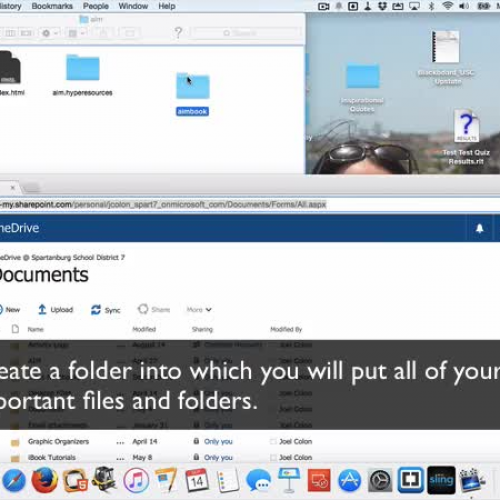The height and width of the screenshot is (500, 500).
Task: Select the html file in Finder
Action: point(11,73)
